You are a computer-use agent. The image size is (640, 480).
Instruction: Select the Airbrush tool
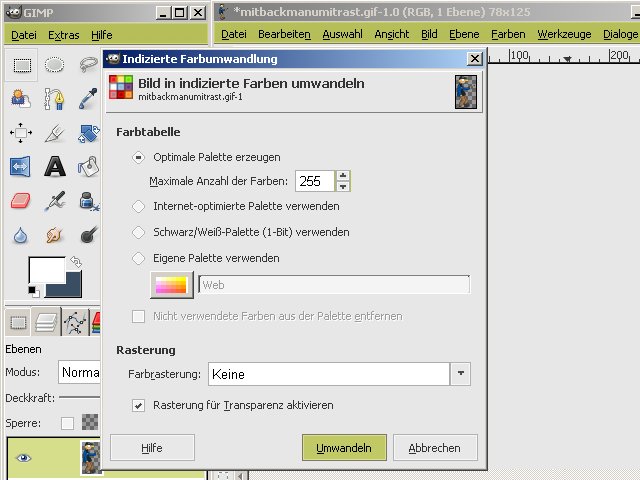coord(55,201)
